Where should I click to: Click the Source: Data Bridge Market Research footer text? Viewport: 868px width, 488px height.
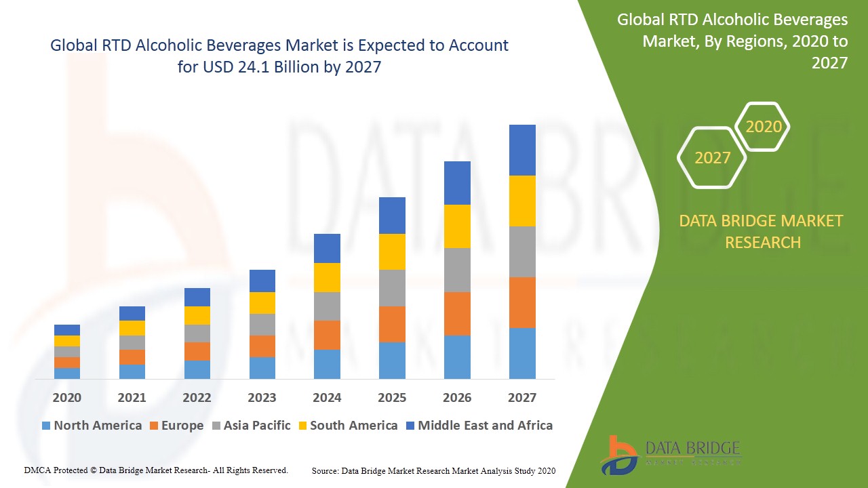433,470
